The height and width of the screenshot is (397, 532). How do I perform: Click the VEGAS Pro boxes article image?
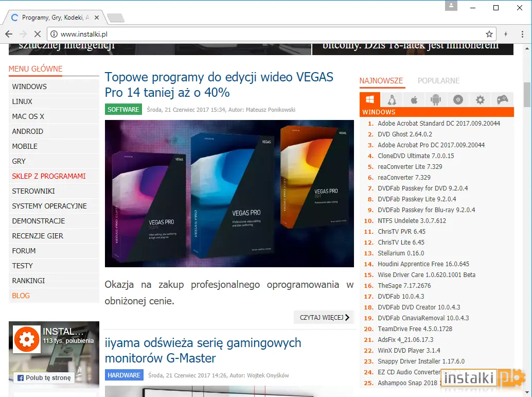[x=229, y=194]
